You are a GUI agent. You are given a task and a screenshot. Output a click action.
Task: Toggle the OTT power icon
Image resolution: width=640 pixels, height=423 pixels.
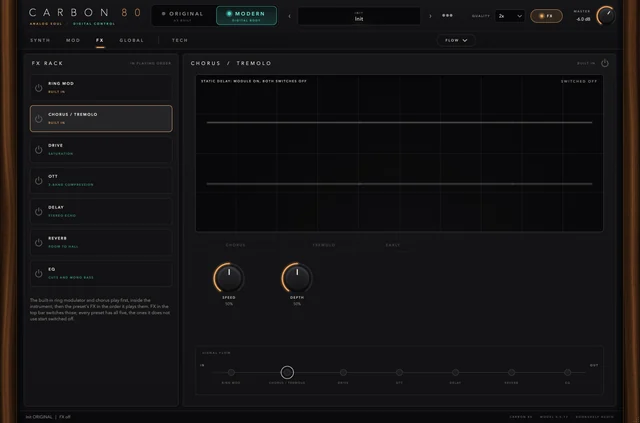click(38, 180)
